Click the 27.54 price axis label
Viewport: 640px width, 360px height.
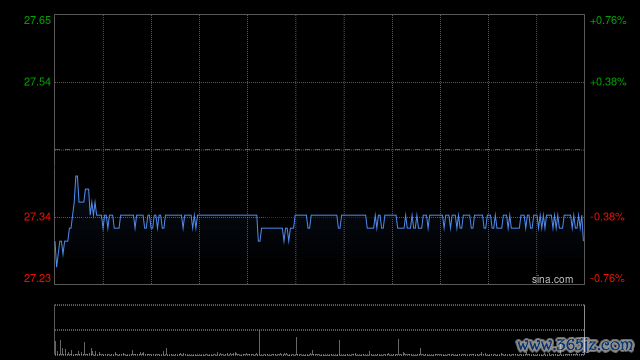point(38,82)
